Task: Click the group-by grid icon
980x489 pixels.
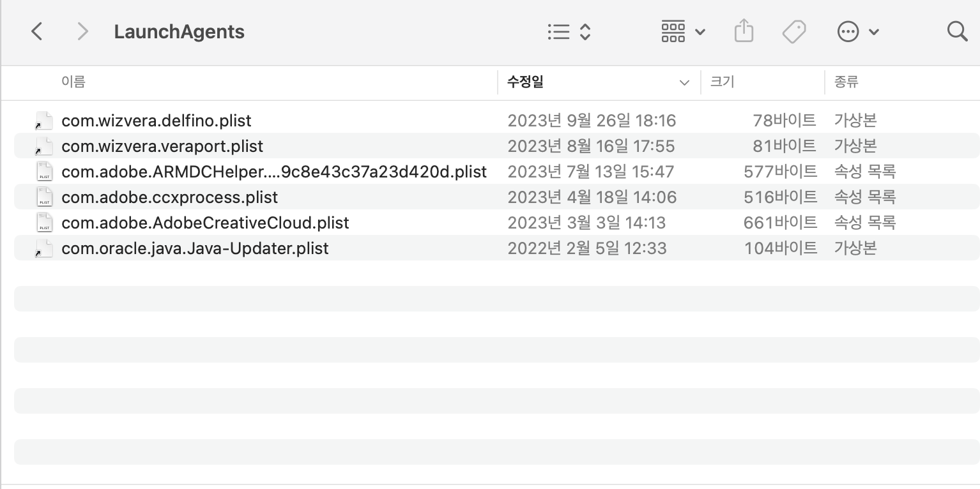Action: click(x=673, y=31)
